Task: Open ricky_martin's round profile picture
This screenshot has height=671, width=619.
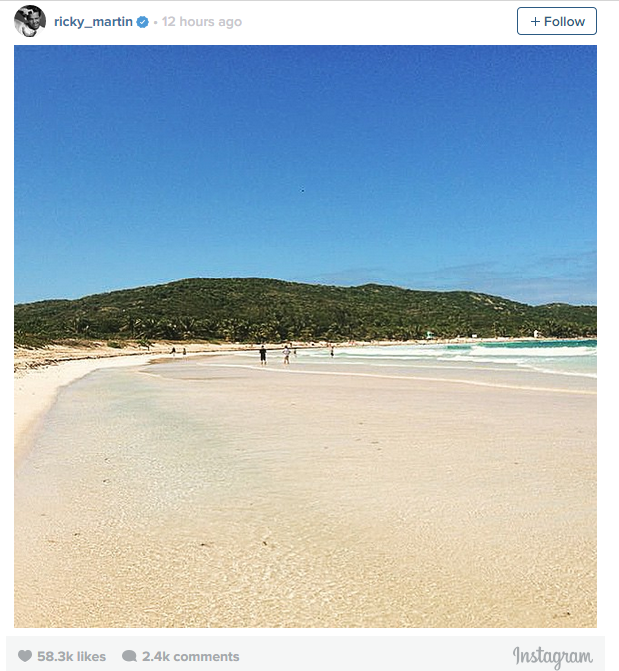Action: point(30,21)
